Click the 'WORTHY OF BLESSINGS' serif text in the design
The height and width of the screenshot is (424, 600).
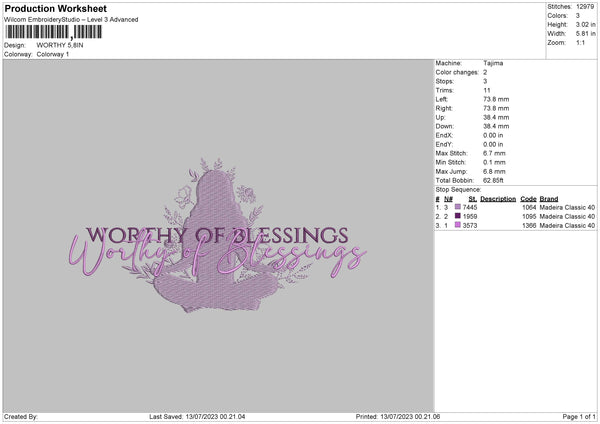click(217, 235)
